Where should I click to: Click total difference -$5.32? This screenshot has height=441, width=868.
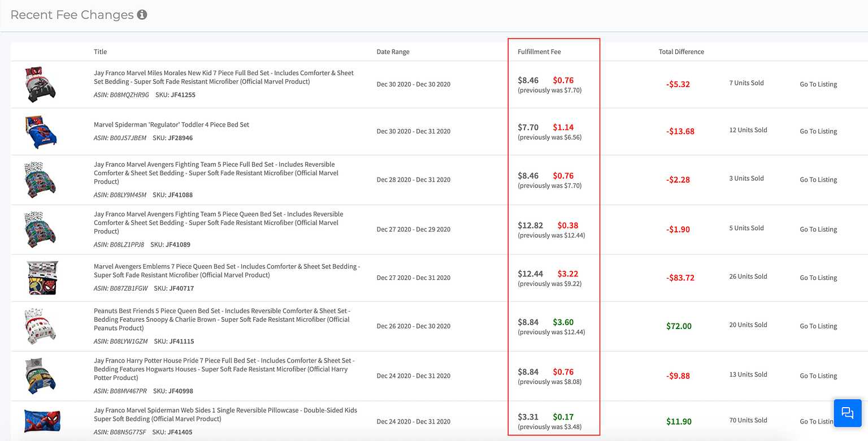[x=678, y=84]
